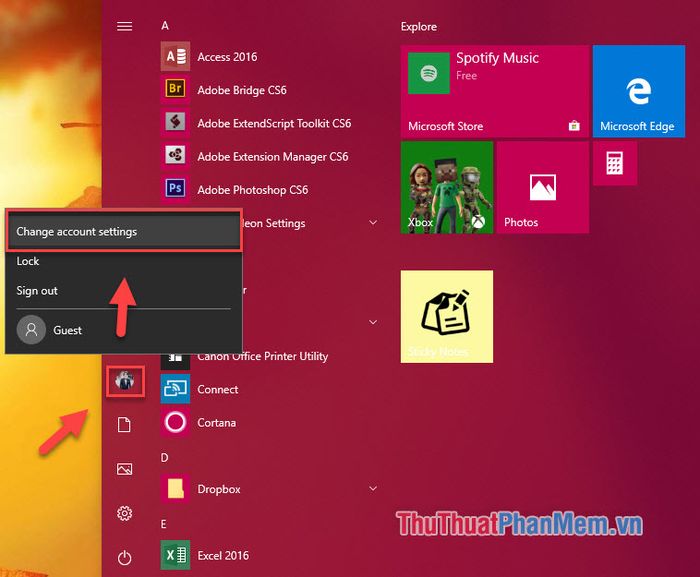This screenshot has height=577, width=700.
Task: Expand the Dropbox folder chevron
Action: (x=373, y=489)
